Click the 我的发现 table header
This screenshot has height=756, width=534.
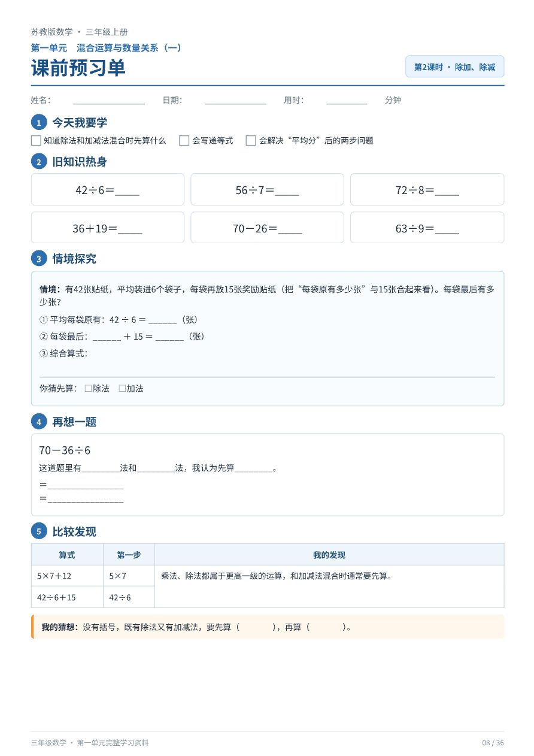coord(329,555)
